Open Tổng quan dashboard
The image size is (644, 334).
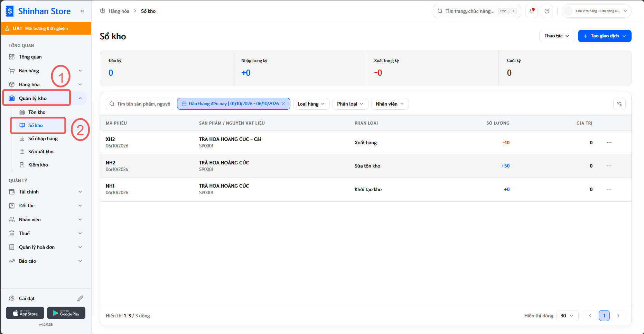tap(46, 57)
